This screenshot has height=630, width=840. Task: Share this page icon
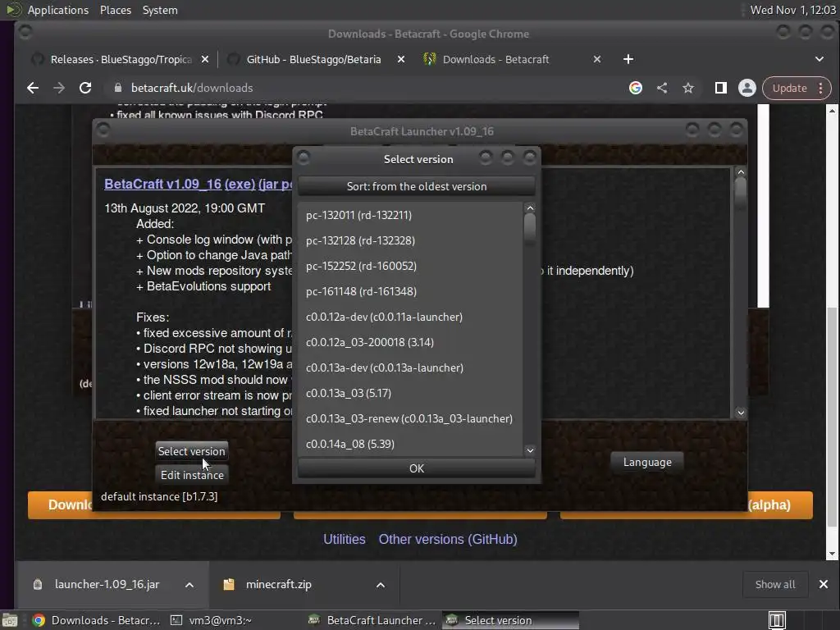click(x=662, y=88)
